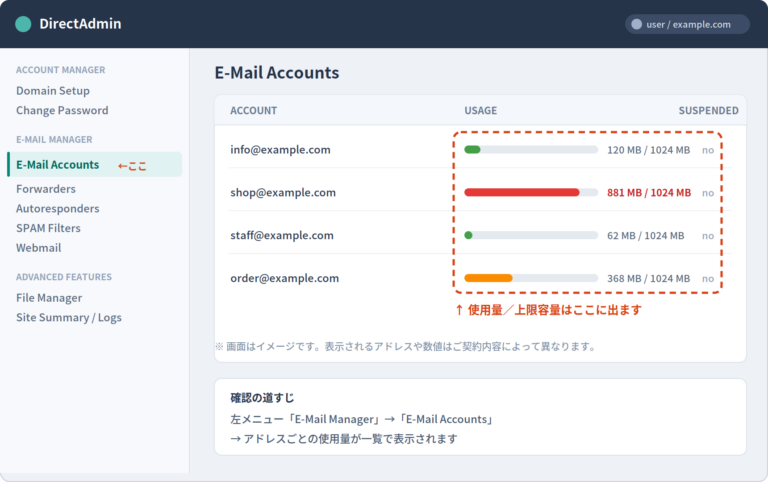Screen dimensions: 768x482
Task: Click the DirectAdmin title text
Action: tap(80, 24)
